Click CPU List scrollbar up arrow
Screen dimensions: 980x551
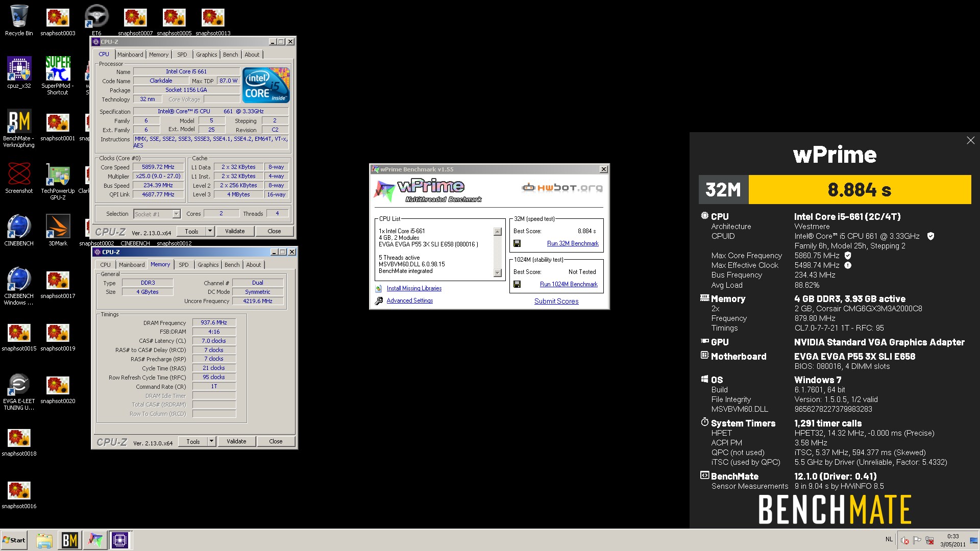498,232
